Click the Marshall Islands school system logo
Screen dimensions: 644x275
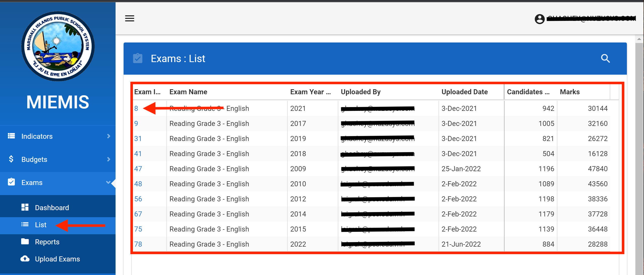[x=58, y=46]
